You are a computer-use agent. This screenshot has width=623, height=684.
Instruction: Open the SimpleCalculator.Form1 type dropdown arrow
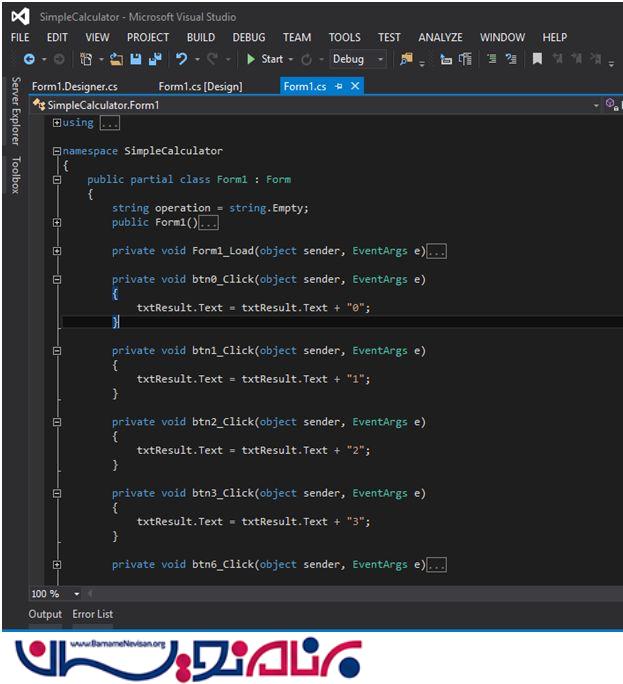[596, 106]
